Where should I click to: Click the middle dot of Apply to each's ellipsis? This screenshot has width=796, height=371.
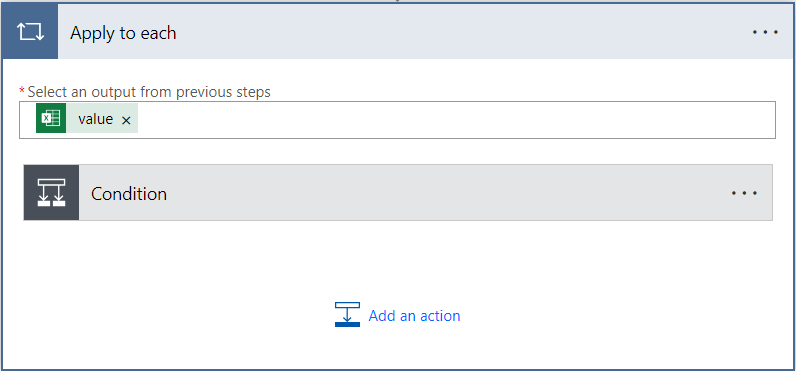(x=765, y=32)
